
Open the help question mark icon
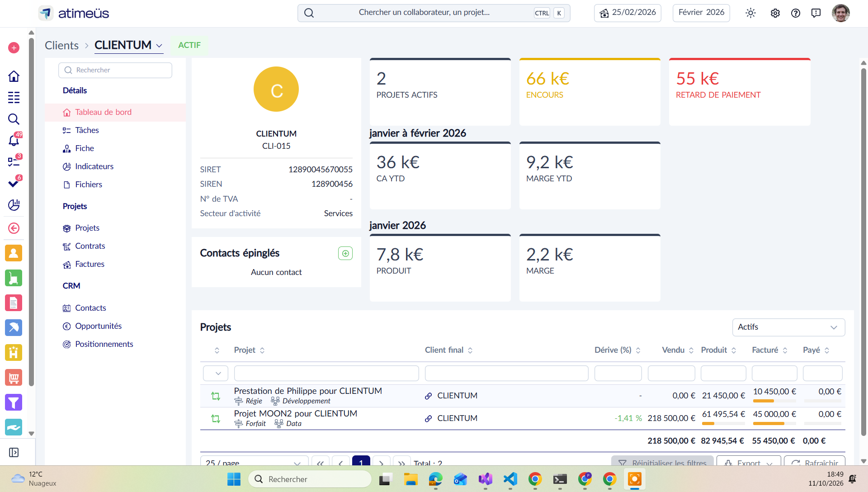click(x=796, y=13)
